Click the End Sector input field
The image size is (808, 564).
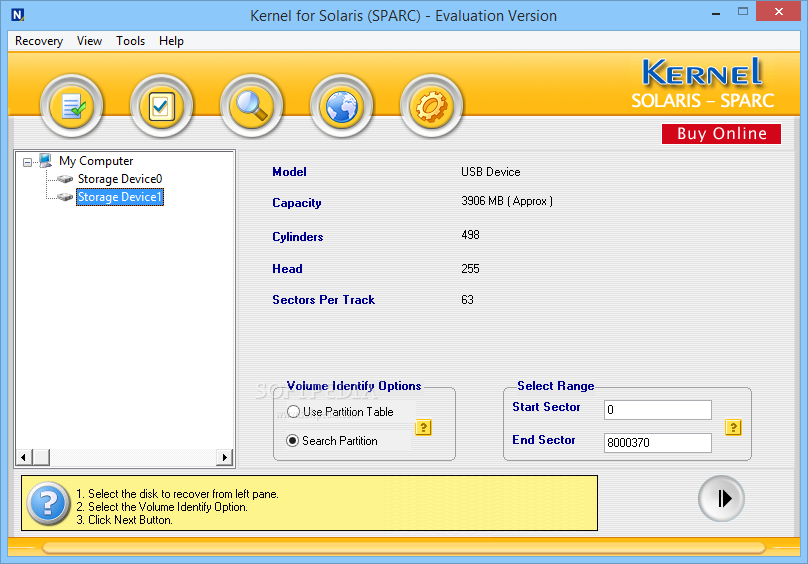point(658,443)
